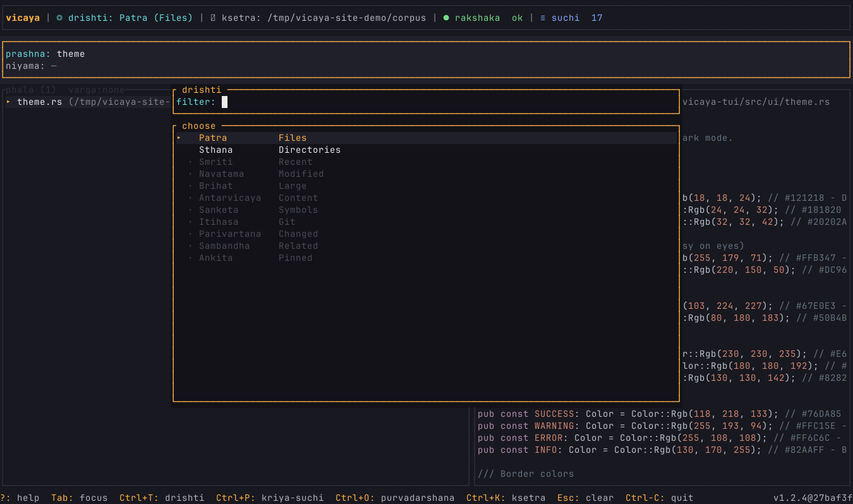
Task: Click the rakshaka ok status label
Action: [489, 18]
